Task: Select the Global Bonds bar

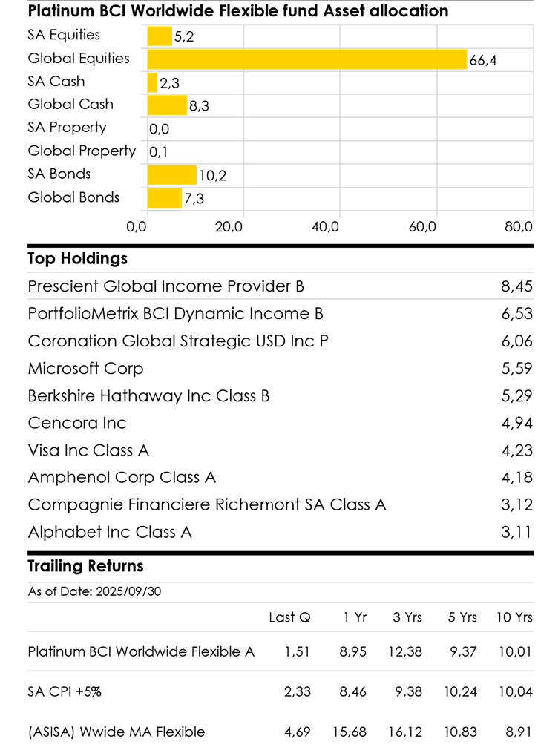Action: coord(165,198)
